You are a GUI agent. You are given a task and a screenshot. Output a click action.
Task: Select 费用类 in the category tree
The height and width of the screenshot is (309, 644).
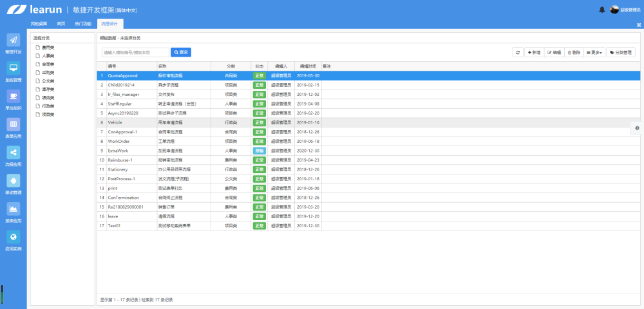click(48, 48)
